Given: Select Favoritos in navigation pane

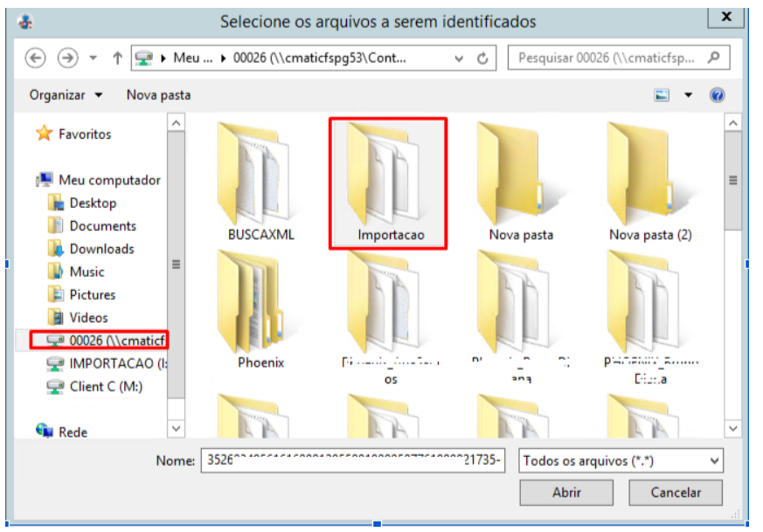Looking at the screenshot, I should [x=73, y=134].
